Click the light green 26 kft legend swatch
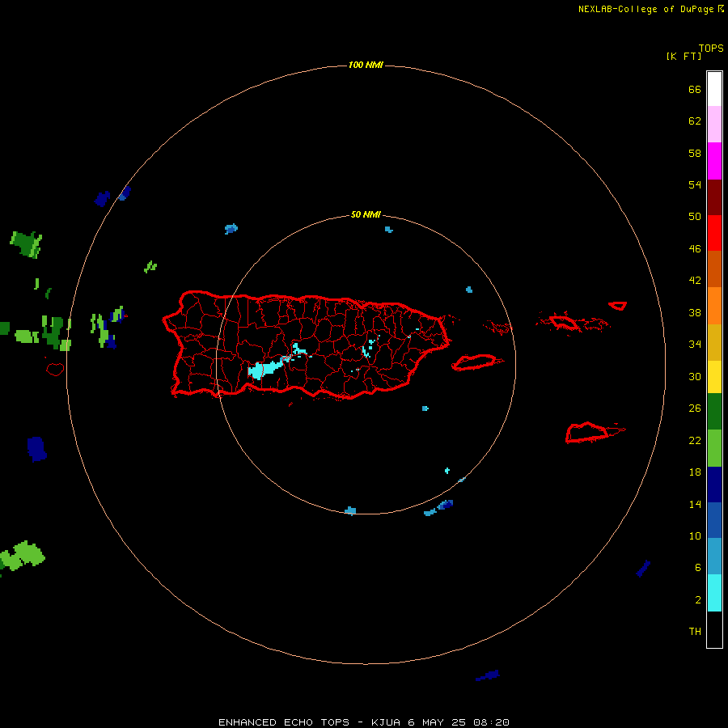 (x=714, y=448)
